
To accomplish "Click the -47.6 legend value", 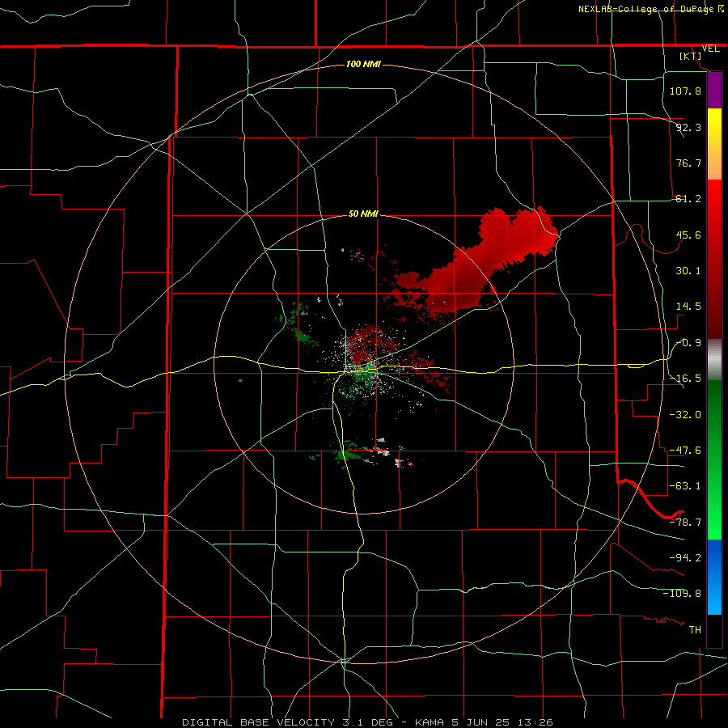I will click(x=685, y=451).
